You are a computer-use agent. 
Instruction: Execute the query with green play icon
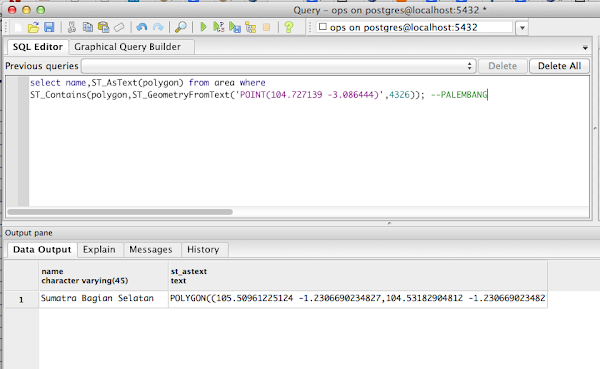click(x=203, y=27)
